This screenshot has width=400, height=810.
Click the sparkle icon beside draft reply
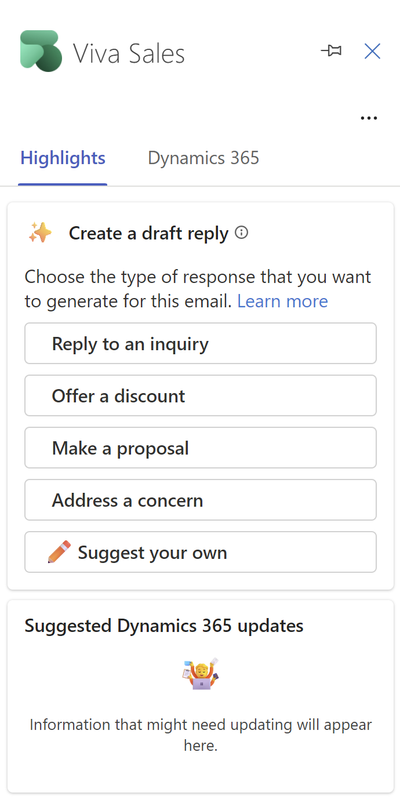pyautogui.click(x=40, y=233)
